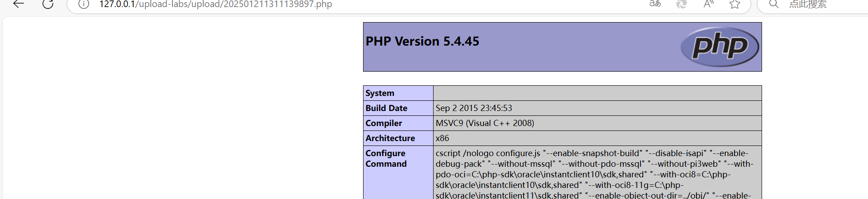This screenshot has width=868, height=199.
Task: Click the Configure Command label
Action: [x=386, y=158]
